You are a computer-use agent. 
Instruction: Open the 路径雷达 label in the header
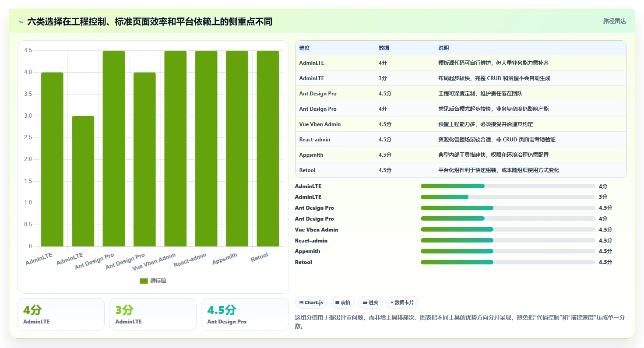[615, 21]
